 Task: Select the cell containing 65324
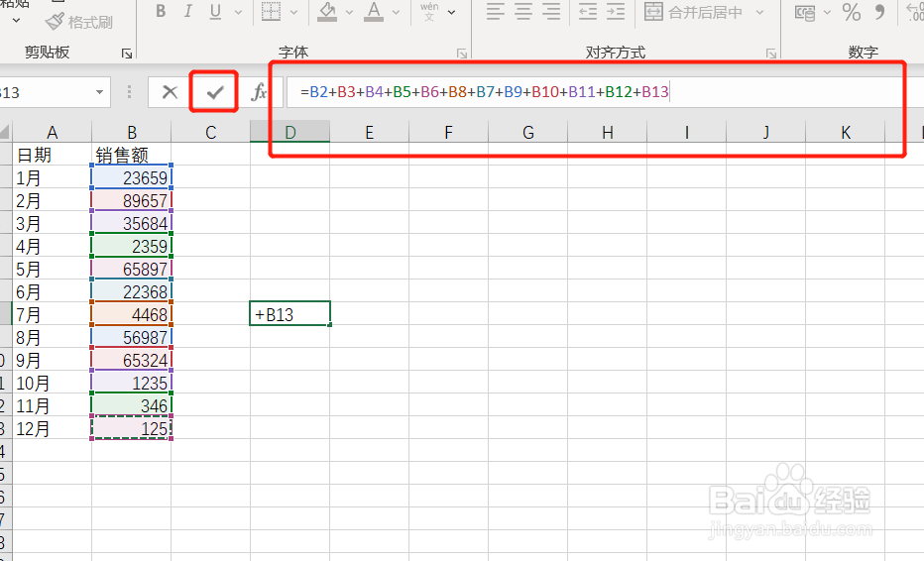coord(132,360)
